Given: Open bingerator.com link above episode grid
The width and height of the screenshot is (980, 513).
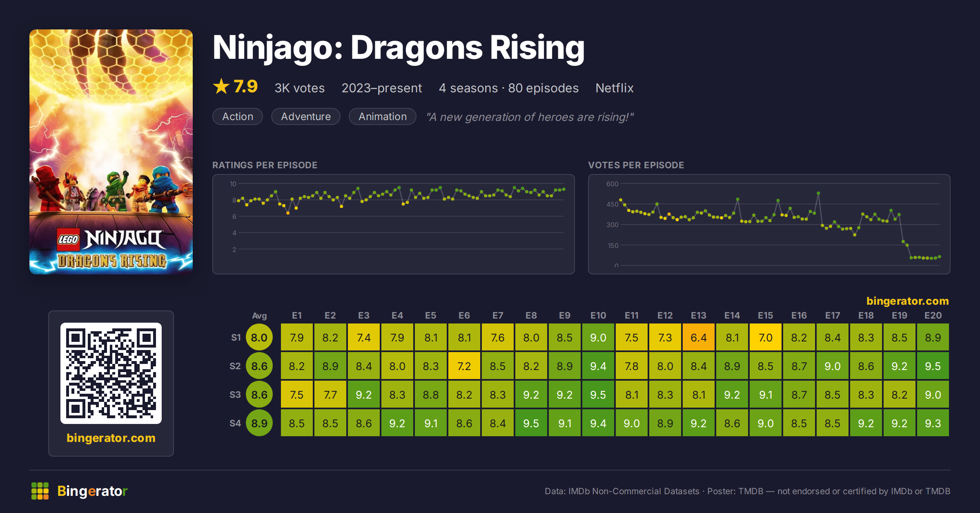Looking at the screenshot, I should (x=908, y=301).
